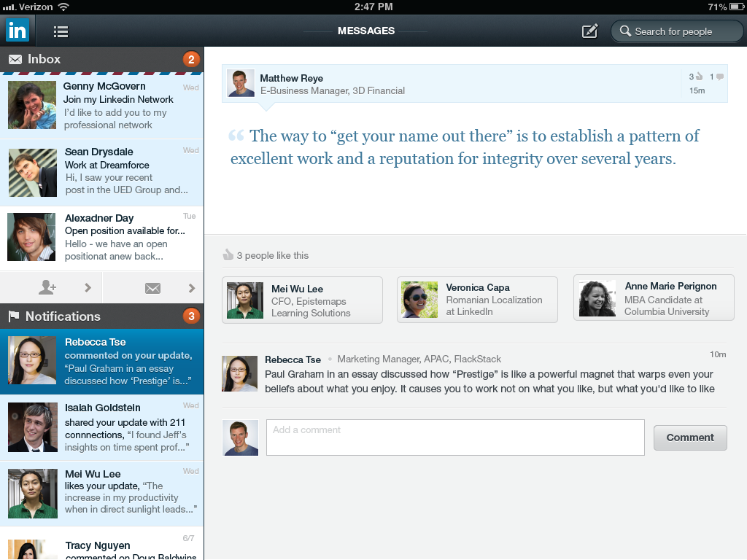Tap the 2:47 PM clock

click(373, 7)
